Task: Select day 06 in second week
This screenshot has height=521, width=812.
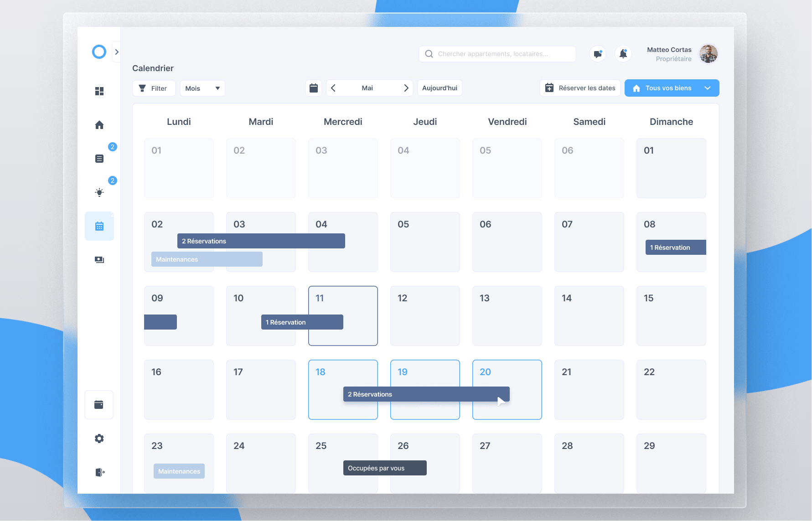Action: [x=507, y=242]
